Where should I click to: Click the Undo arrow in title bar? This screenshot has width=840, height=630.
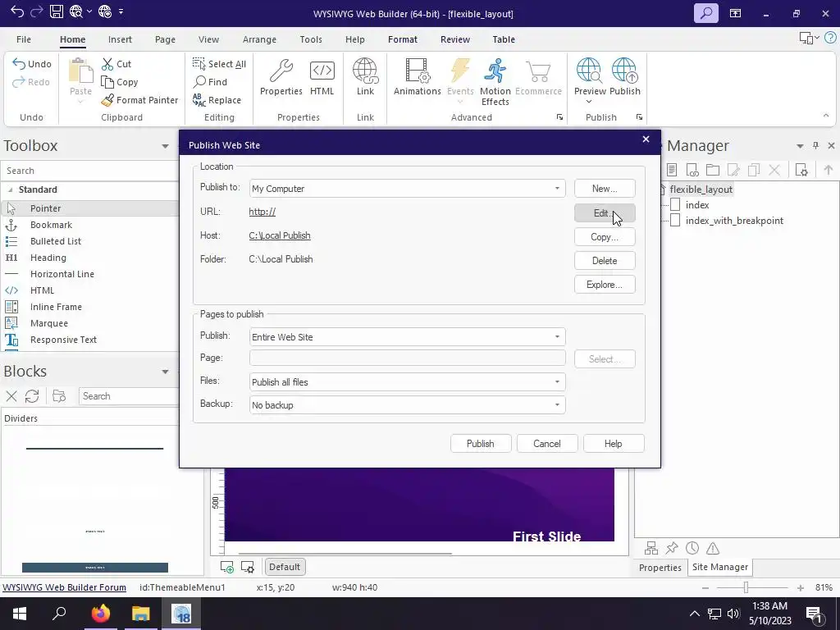[16, 11]
